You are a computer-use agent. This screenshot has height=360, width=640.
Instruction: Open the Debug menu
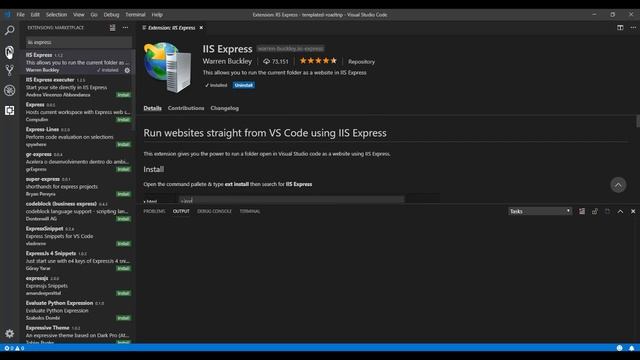(111, 15)
